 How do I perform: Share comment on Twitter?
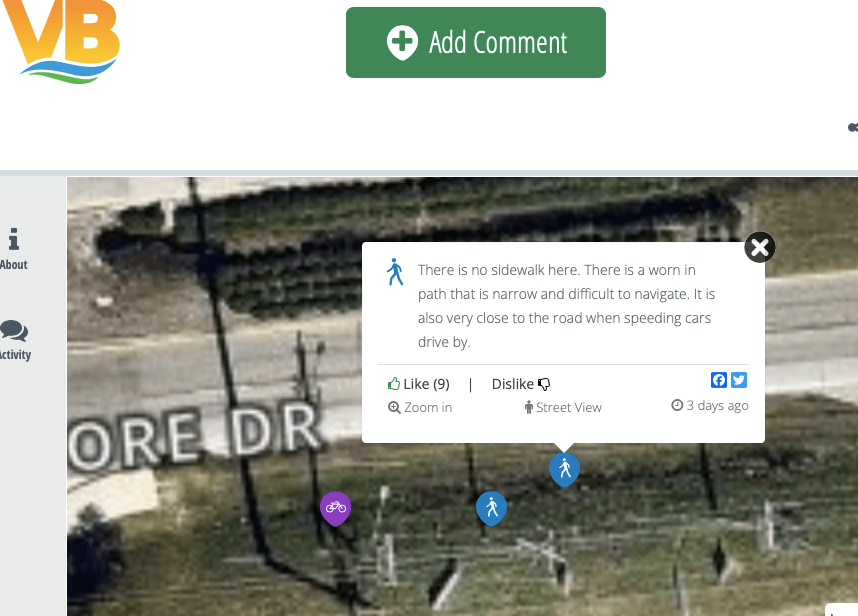(x=739, y=380)
